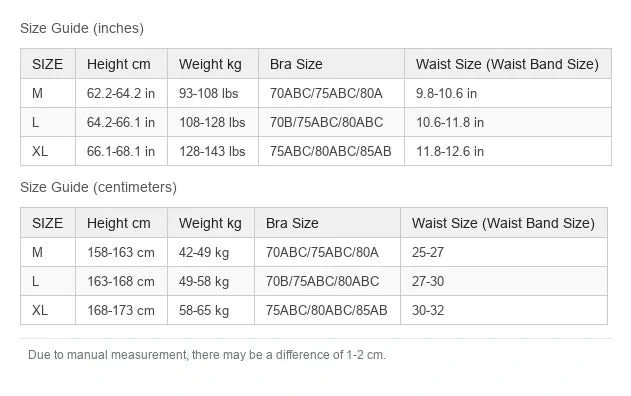This screenshot has height=396, width=631.
Task: Select the 75ABC/80ABC/85AB cell in centimeters table
Action: (327, 310)
